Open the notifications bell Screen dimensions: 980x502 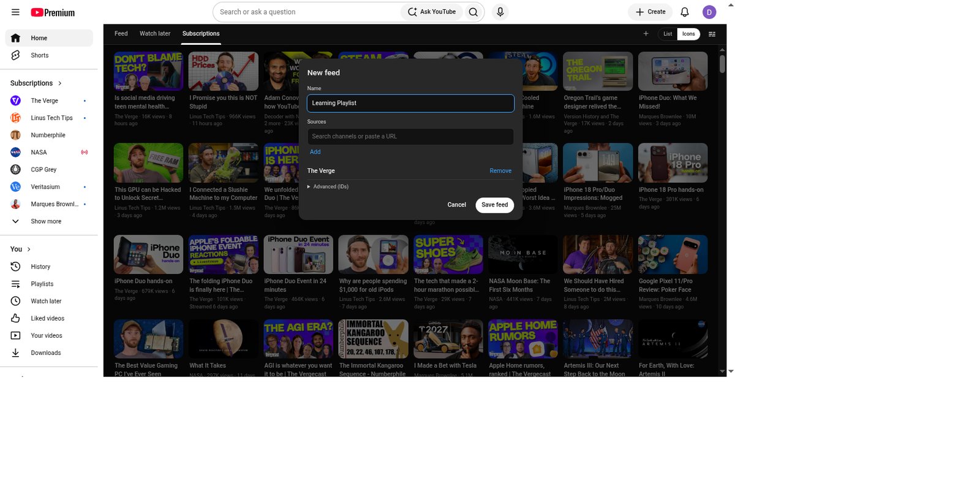click(x=685, y=12)
